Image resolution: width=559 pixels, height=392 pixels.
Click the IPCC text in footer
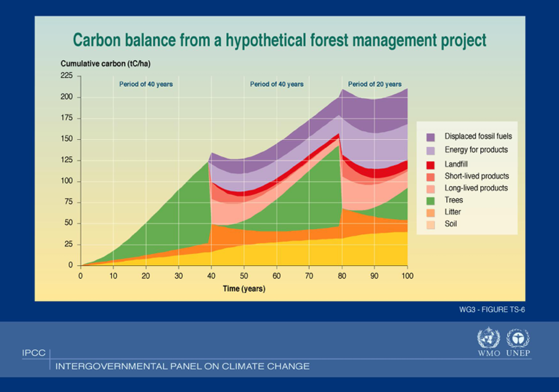point(34,353)
